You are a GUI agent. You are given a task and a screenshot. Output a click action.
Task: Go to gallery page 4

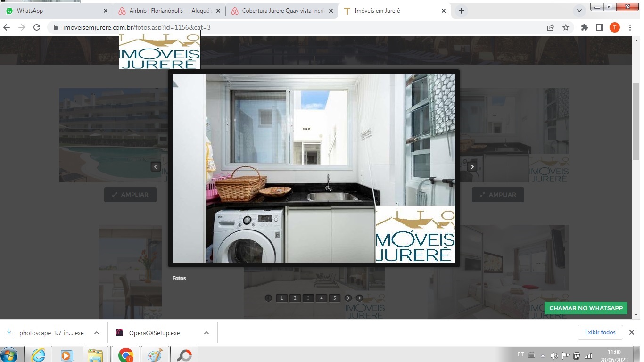tap(321, 298)
